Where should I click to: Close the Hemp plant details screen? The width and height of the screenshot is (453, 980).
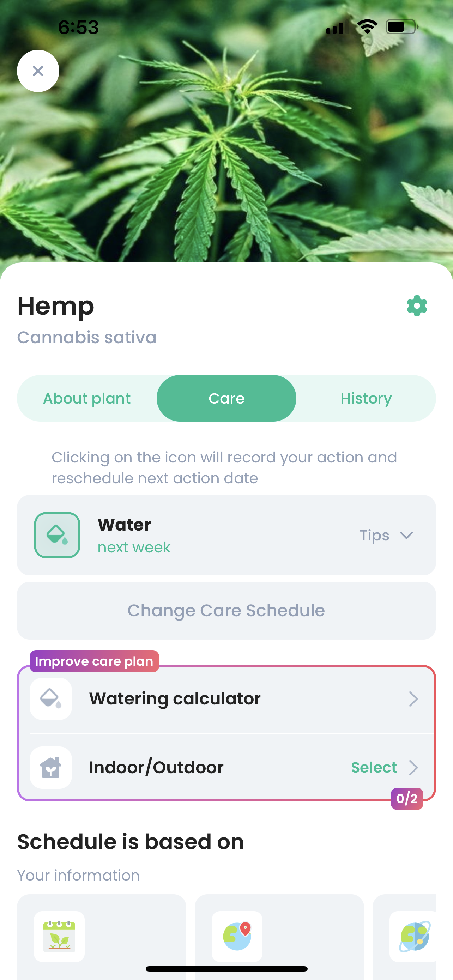(x=38, y=71)
